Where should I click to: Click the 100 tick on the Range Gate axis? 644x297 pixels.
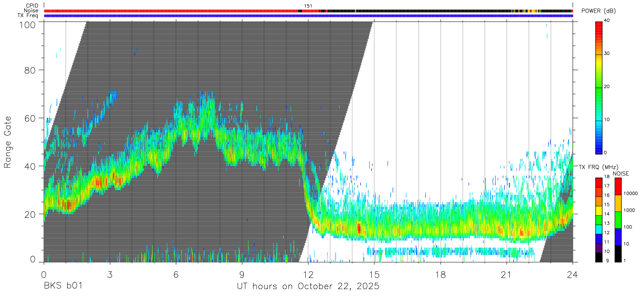(27, 24)
